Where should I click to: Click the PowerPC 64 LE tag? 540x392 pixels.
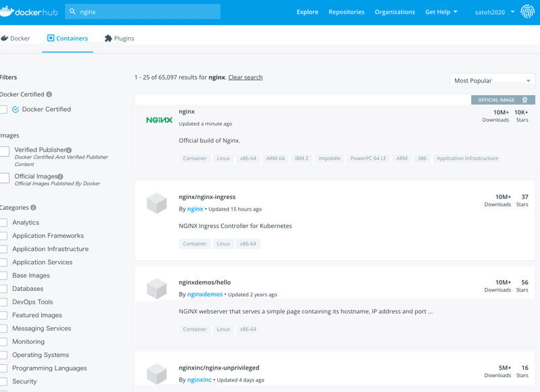click(368, 159)
